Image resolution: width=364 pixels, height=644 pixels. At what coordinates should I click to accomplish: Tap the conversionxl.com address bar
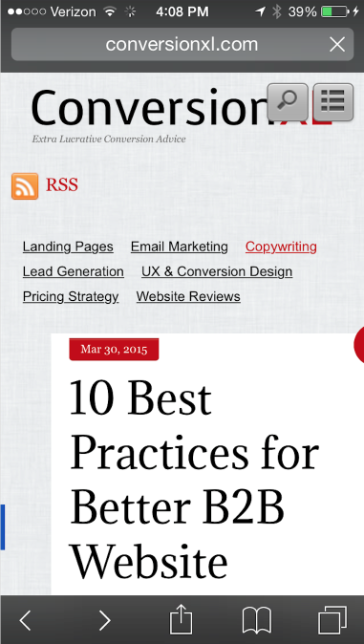(x=182, y=44)
